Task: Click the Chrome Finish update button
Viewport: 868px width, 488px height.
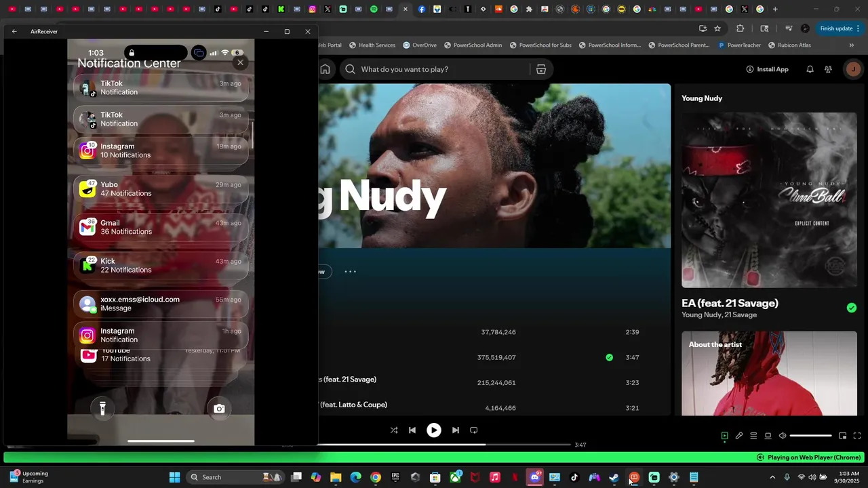Action: (x=840, y=28)
